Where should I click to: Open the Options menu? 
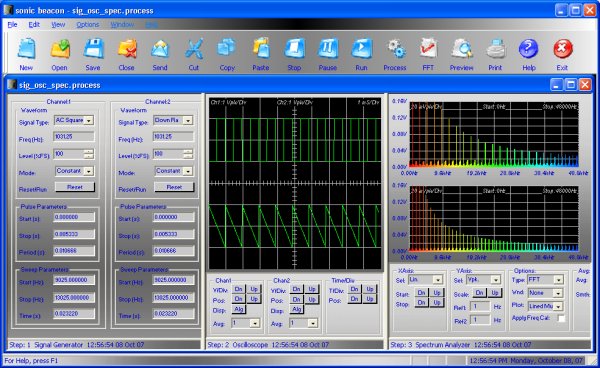[88, 24]
